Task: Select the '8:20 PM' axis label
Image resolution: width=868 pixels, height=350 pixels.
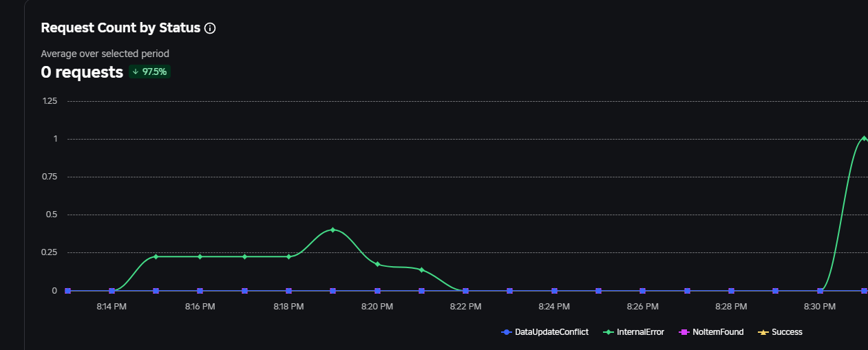Action: pos(377,306)
